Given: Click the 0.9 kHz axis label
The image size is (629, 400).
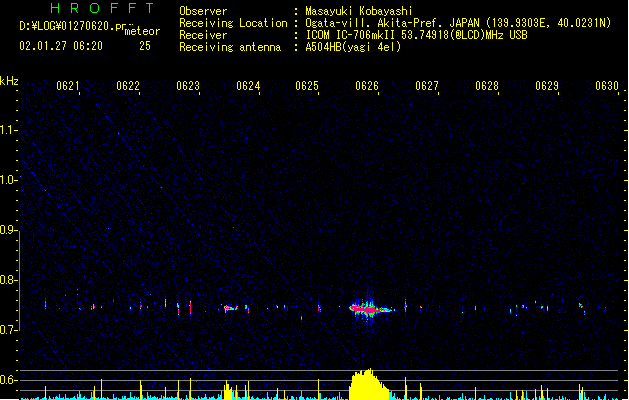Looking at the screenshot, I should [x=8, y=230].
